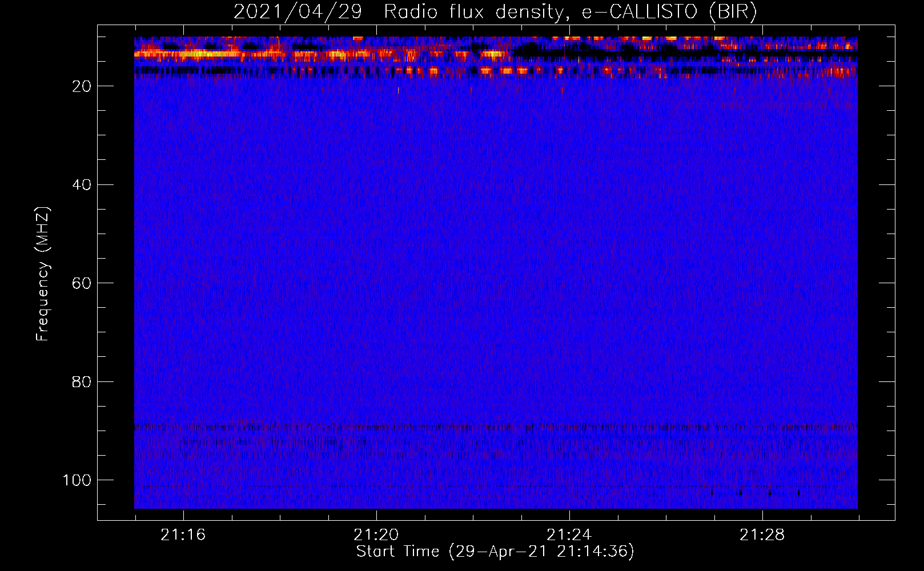Click the '60' frequency tick label
Image resolution: width=924 pixels, height=571 pixels.
[82, 283]
